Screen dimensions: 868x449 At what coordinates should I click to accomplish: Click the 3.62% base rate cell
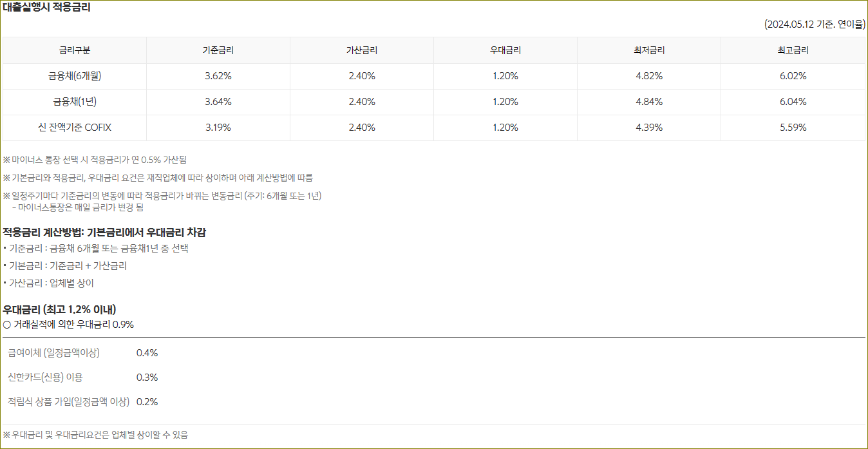click(x=218, y=75)
